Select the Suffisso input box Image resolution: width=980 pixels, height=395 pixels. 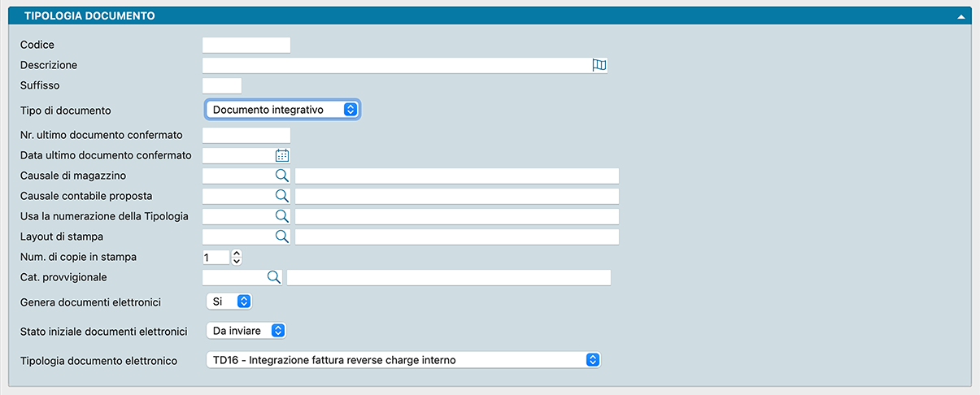221,85
